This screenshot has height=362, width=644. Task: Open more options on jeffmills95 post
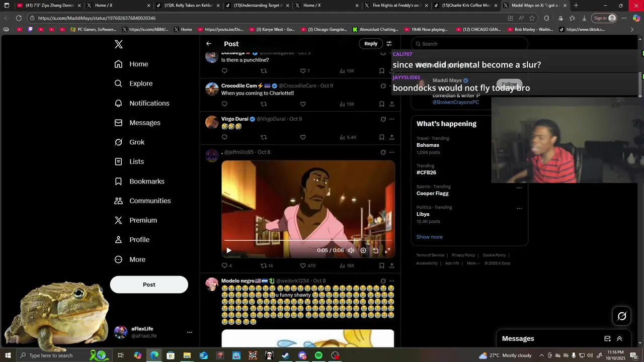pyautogui.click(x=391, y=152)
